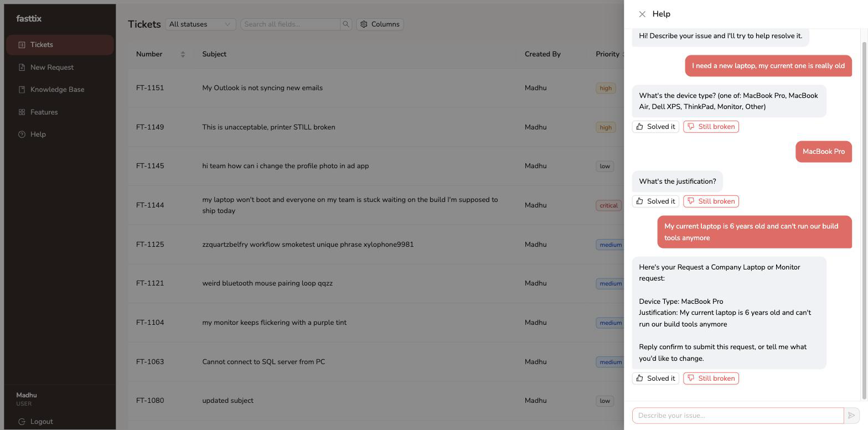Image resolution: width=868 pixels, height=430 pixels.
Task: Click the high priority badge on FT-1151
Action: [x=606, y=88]
